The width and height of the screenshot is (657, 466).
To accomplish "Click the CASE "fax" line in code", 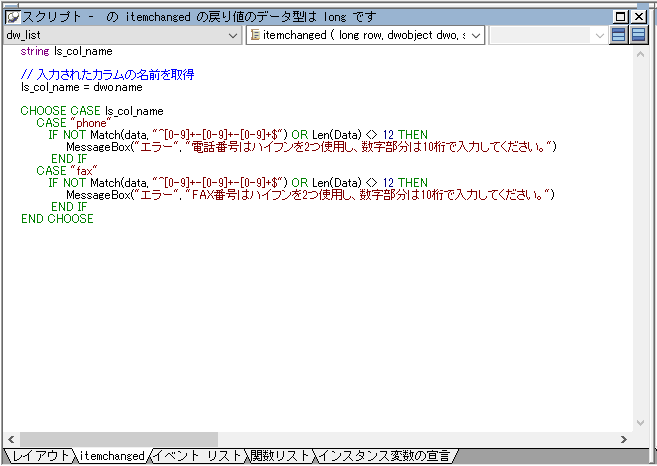I will tap(66, 171).
